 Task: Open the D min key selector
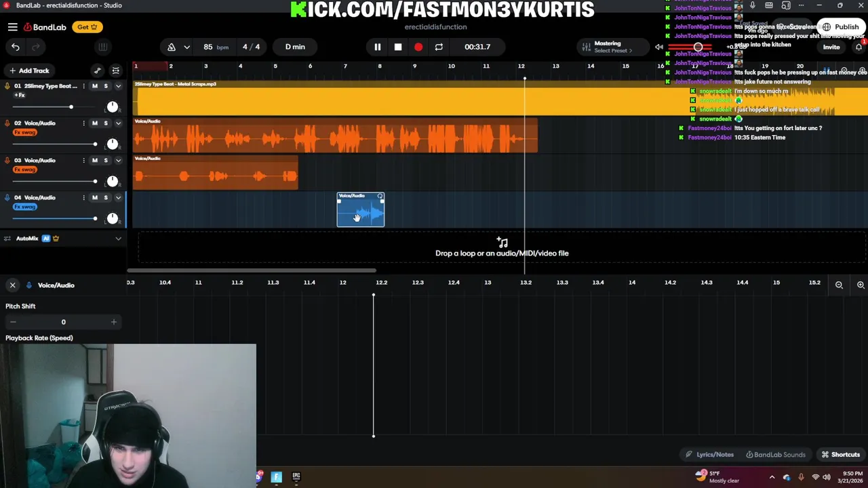(295, 47)
